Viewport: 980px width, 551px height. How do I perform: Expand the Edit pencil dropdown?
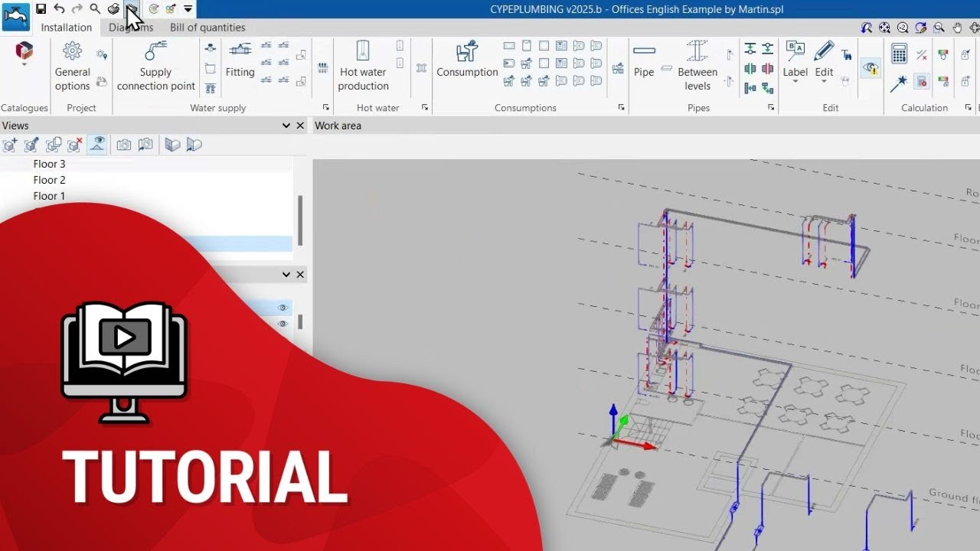(824, 82)
